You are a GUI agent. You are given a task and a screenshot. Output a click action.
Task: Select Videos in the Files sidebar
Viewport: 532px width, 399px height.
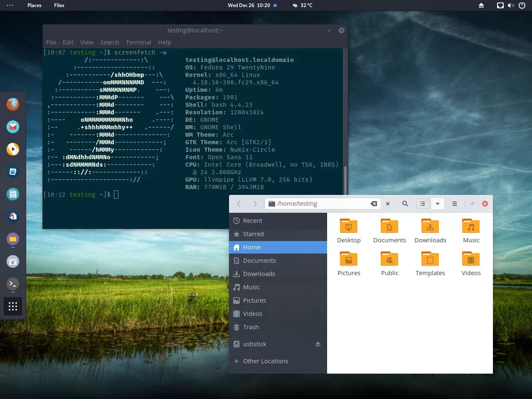278,314
